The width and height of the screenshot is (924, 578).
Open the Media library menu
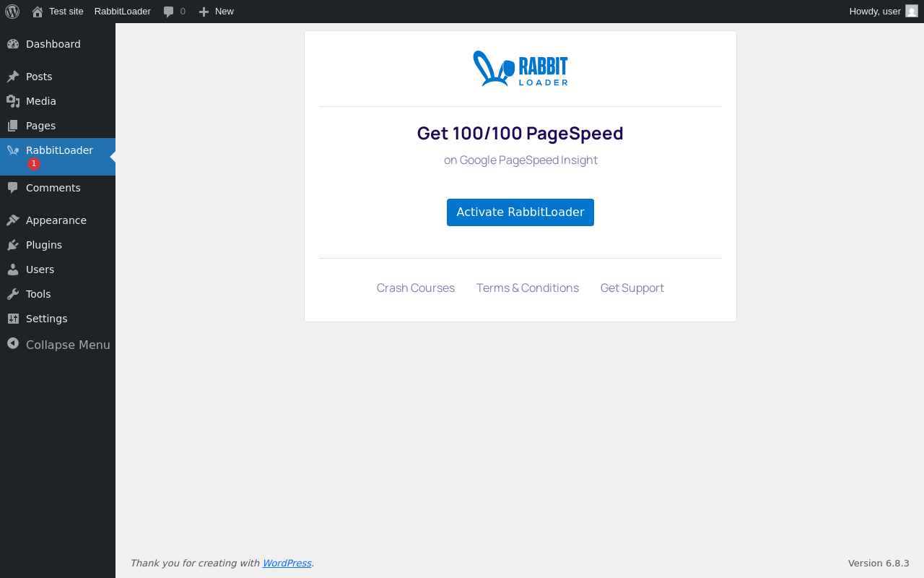[x=58, y=101]
